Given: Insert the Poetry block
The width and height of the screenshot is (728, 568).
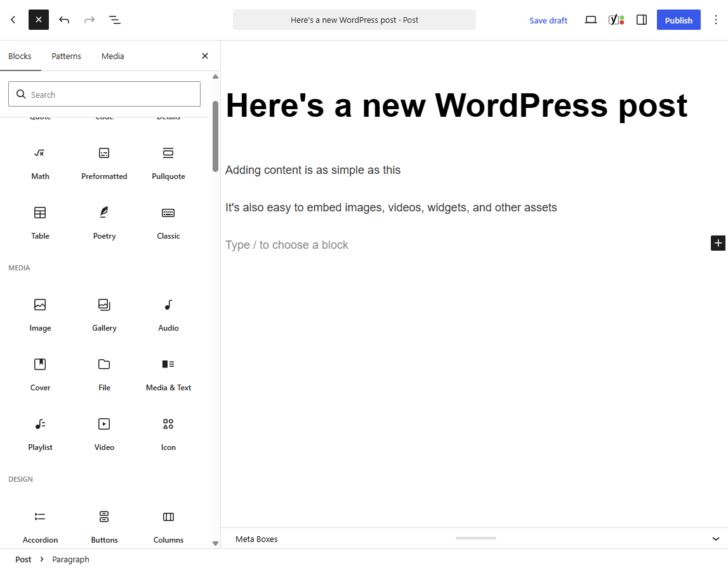Looking at the screenshot, I should coord(104,223).
